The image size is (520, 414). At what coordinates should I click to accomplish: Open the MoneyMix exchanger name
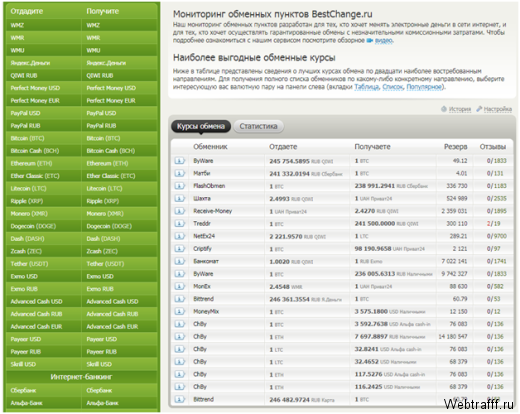coord(206,312)
